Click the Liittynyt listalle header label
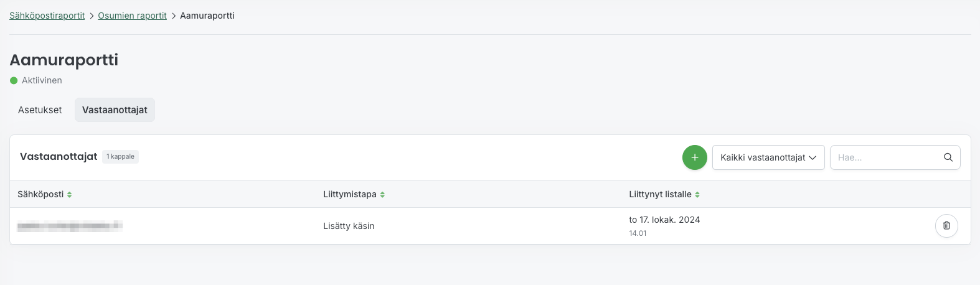This screenshot has height=285, width=980. tap(660, 194)
